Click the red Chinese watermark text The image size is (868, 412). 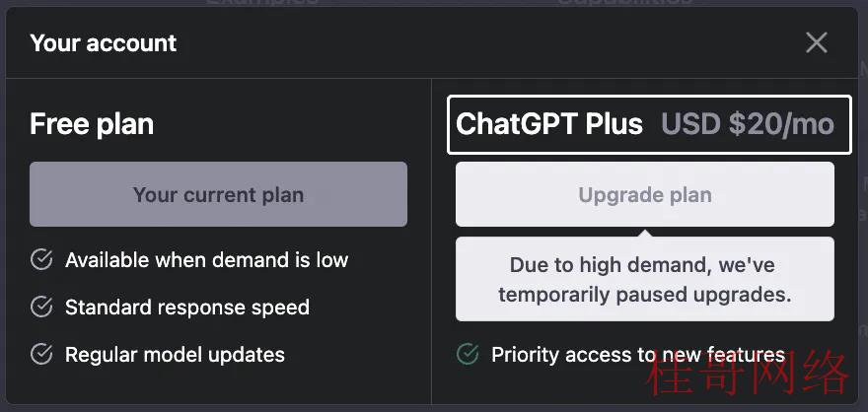(x=748, y=374)
